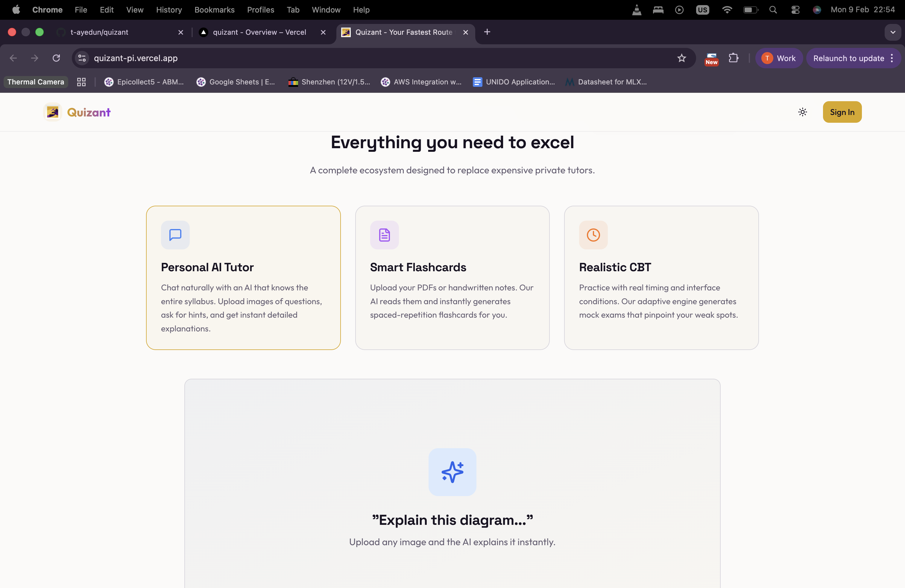
Task: Click the Realistic CBT clock icon
Action: [x=593, y=235]
